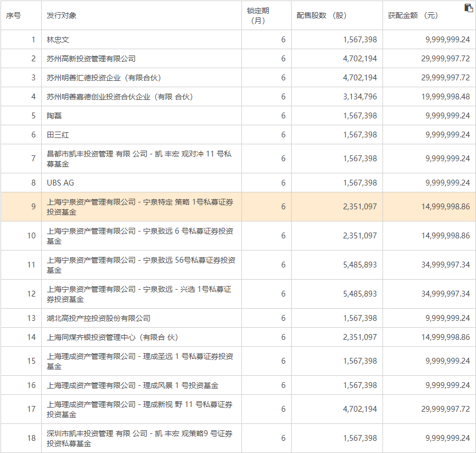Click the 发行对象 column header
Viewport: 476px width, 453px height.
click(61, 15)
